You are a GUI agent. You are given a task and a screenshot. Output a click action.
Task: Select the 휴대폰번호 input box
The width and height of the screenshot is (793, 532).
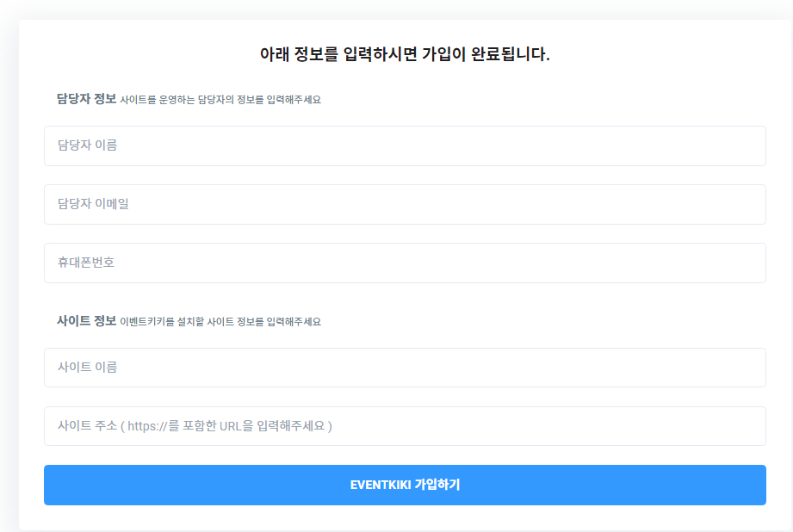(405, 263)
